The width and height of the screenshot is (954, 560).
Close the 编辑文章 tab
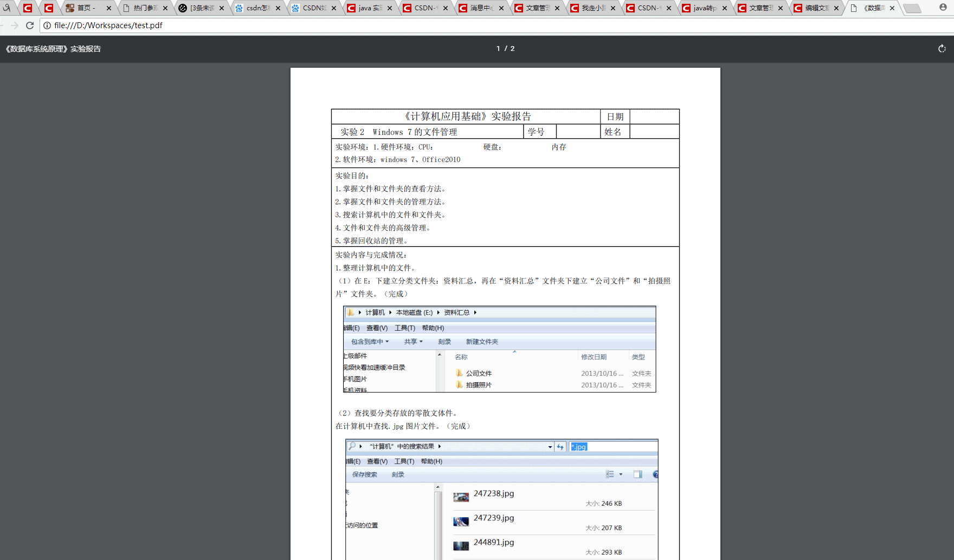[x=836, y=8]
